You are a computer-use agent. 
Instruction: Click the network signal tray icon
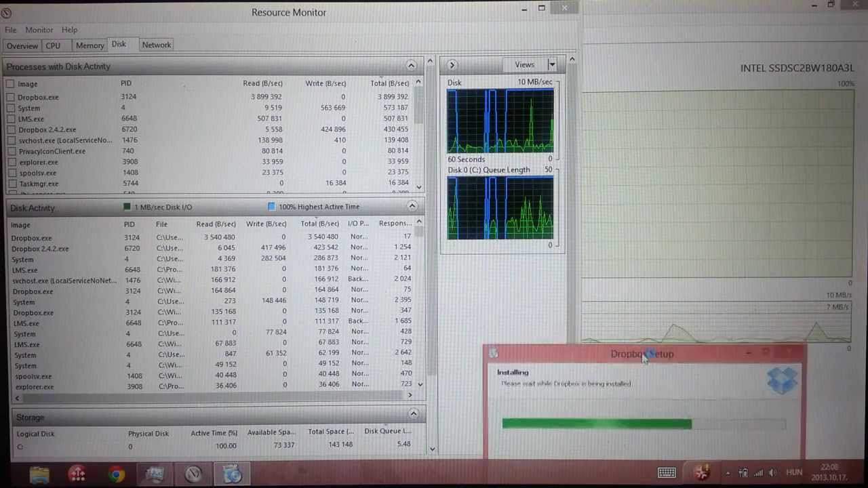pos(759,473)
